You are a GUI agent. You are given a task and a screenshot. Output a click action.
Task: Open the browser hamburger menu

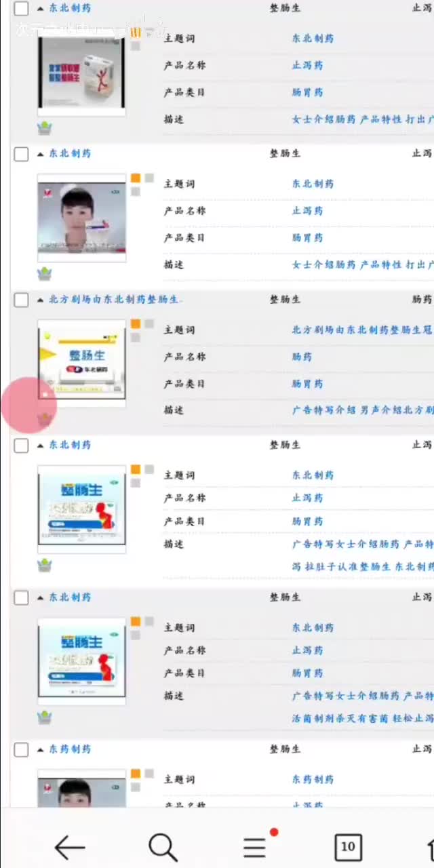click(x=255, y=847)
